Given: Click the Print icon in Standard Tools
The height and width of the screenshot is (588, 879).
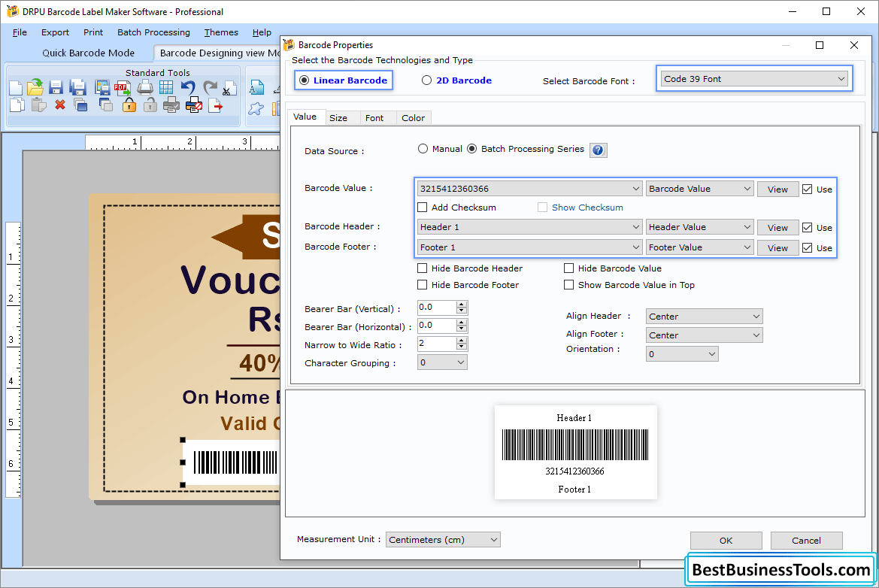Looking at the screenshot, I should 144,87.
